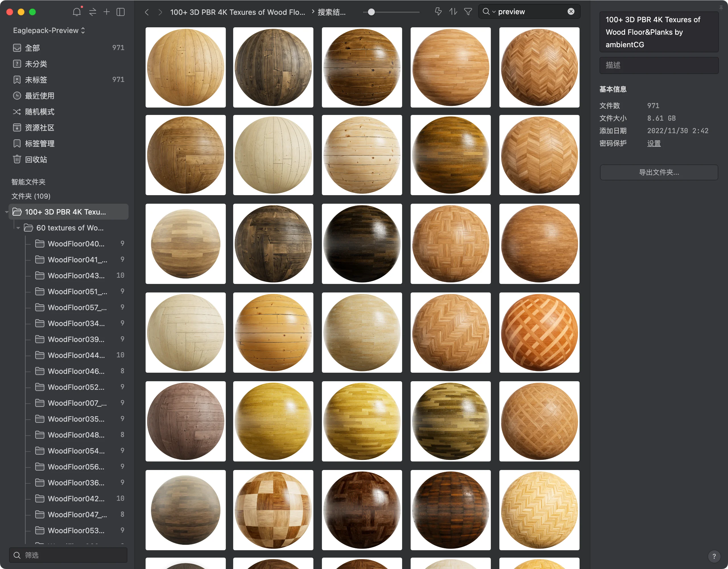
Task: Select the chevron herringbone sphere in first row
Action: (x=539, y=67)
